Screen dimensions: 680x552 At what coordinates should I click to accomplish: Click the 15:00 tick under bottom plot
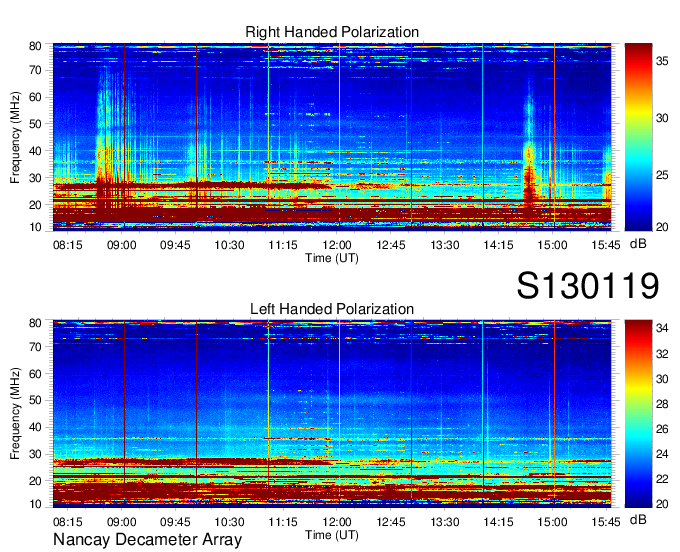552,522
